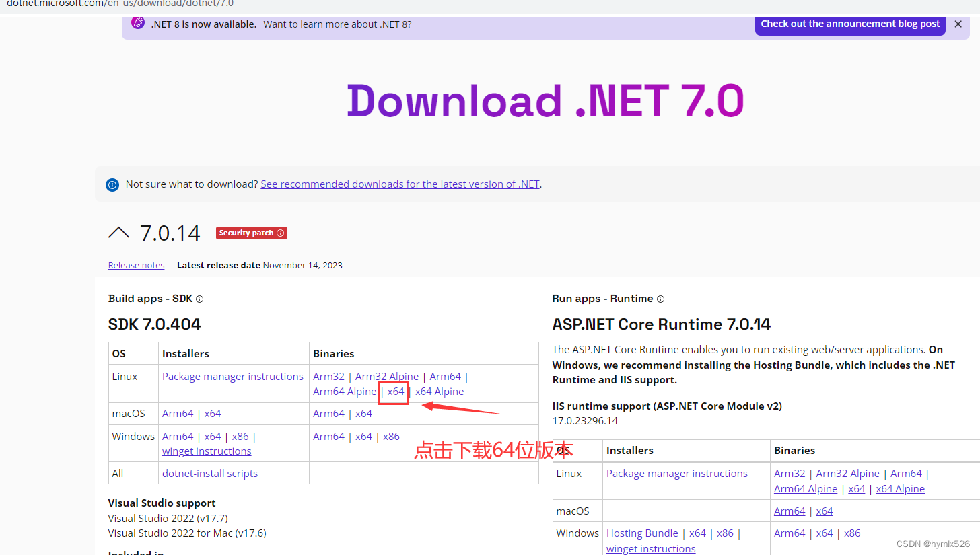The image size is (980, 555).
Task: Download ASP.NET Core Runtime macOS Arm64 binary
Action: (x=790, y=511)
